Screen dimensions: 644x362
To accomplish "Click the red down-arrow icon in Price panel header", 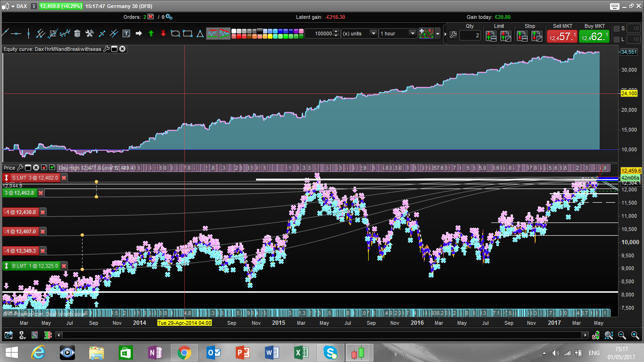I will click(x=44, y=167).
